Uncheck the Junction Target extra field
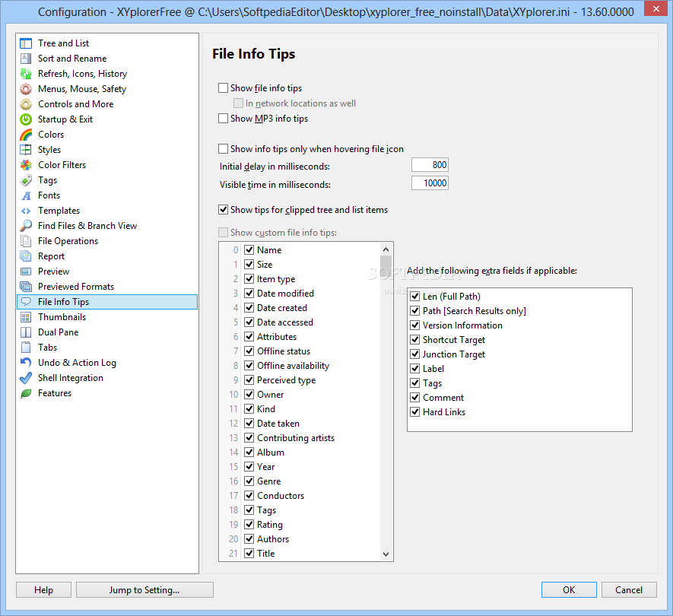This screenshot has height=616, width=673. point(414,354)
